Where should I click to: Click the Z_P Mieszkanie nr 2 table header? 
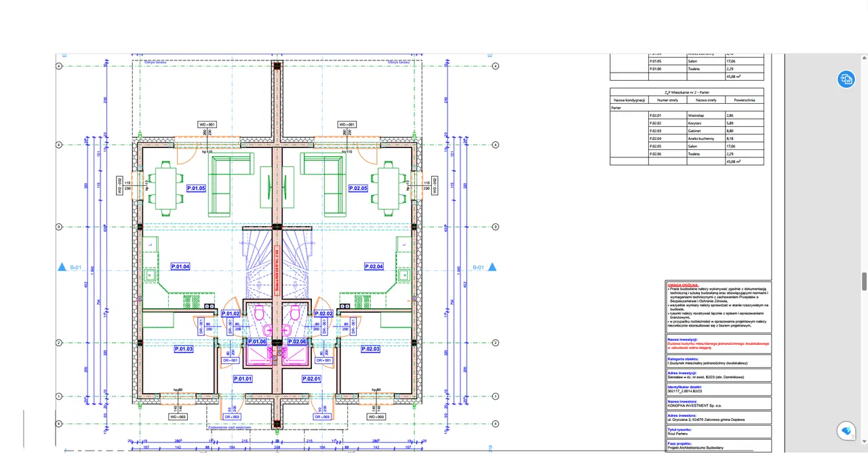pyautogui.click(x=686, y=92)
